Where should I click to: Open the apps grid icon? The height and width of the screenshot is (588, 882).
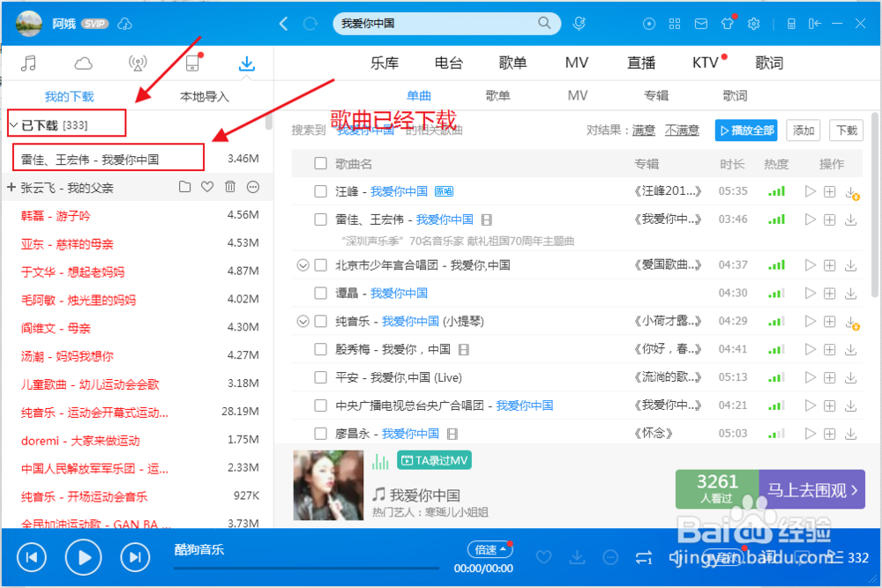675,24
